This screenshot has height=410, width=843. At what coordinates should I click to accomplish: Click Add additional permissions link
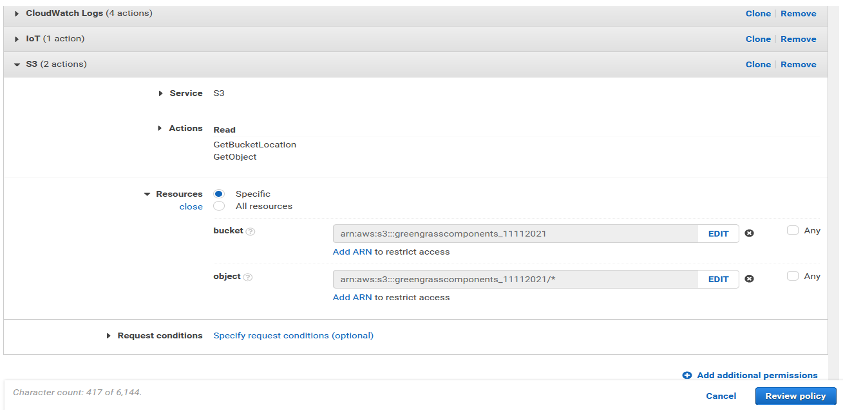tap(757, 375)
